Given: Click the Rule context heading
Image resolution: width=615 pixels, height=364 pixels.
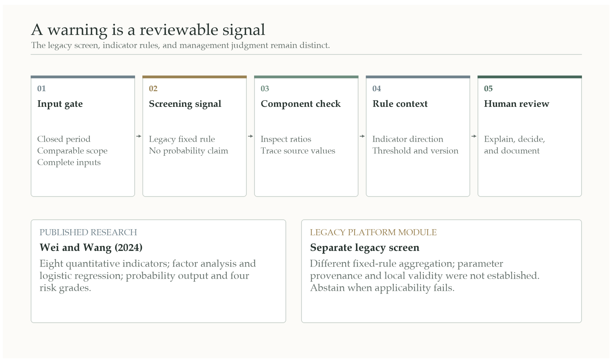Looking at the screenshot, I should click(x=400, y=104).
